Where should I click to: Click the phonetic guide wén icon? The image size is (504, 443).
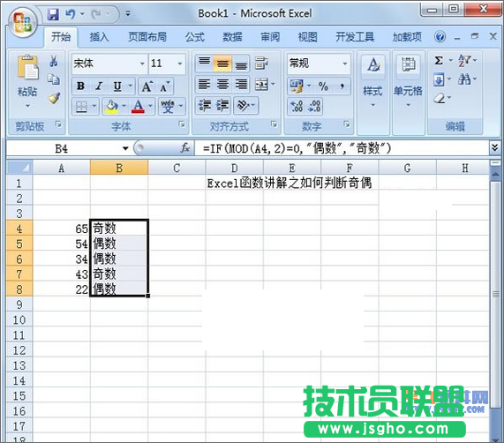point(168,107)
